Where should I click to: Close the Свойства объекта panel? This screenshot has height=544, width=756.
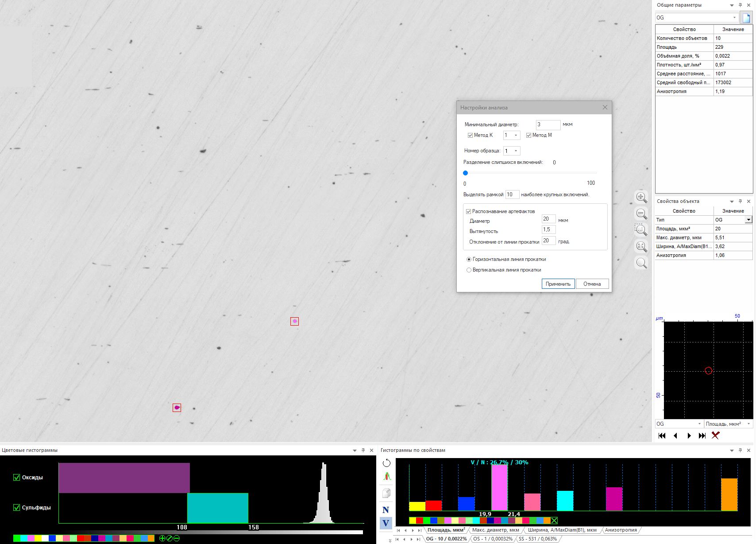[749, 202]
